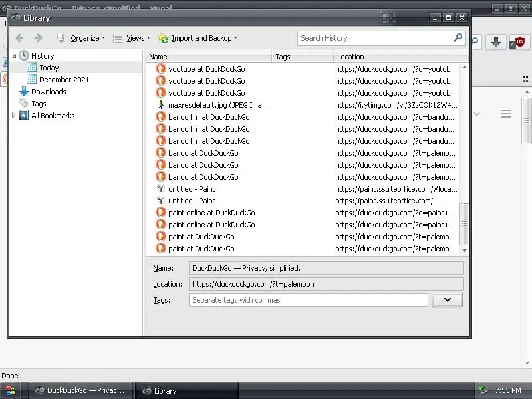Sort by Location column header
This screenshot has width=532, height=399.
[x=402, y=57]
